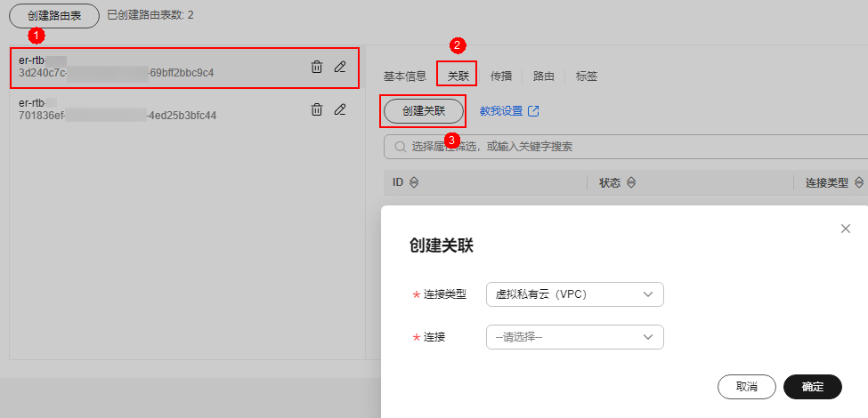Focus the attribute filter search field

tap(626, 147)
